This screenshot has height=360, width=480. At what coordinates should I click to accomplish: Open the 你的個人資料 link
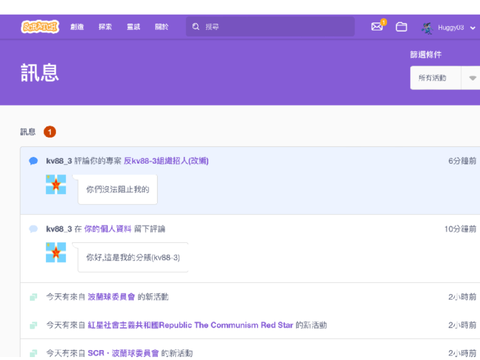[108, 229]
